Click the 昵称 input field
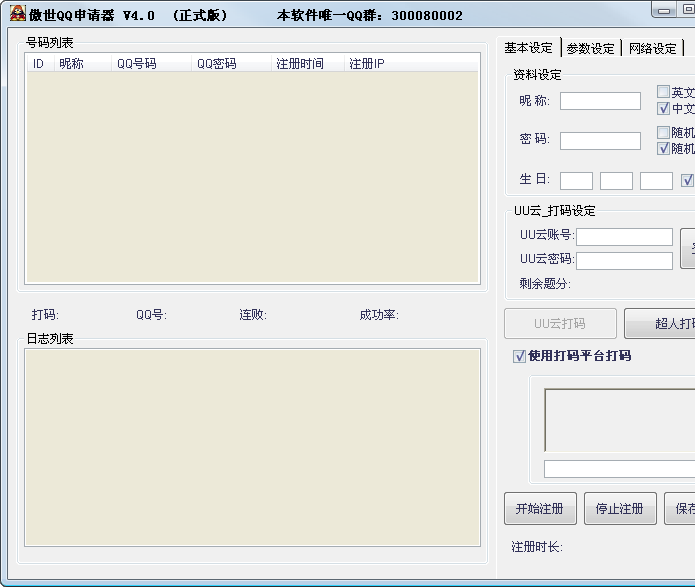695x587 pixels. 600,101
